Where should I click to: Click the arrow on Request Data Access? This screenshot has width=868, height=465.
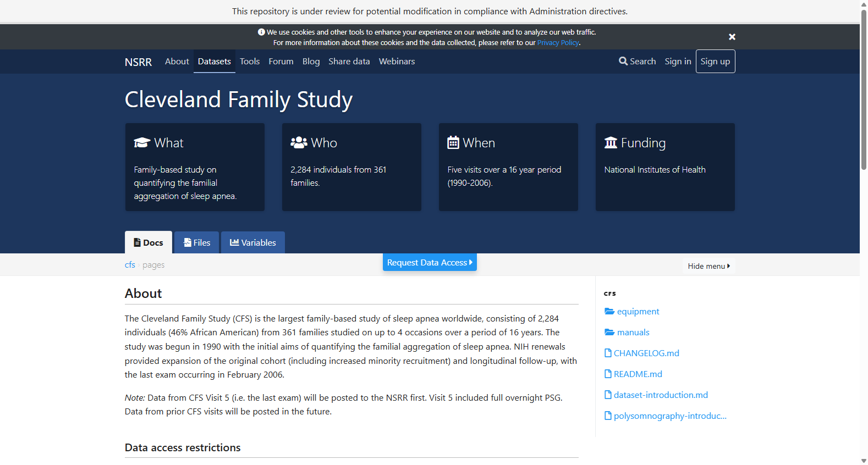[x=471, y=262]
